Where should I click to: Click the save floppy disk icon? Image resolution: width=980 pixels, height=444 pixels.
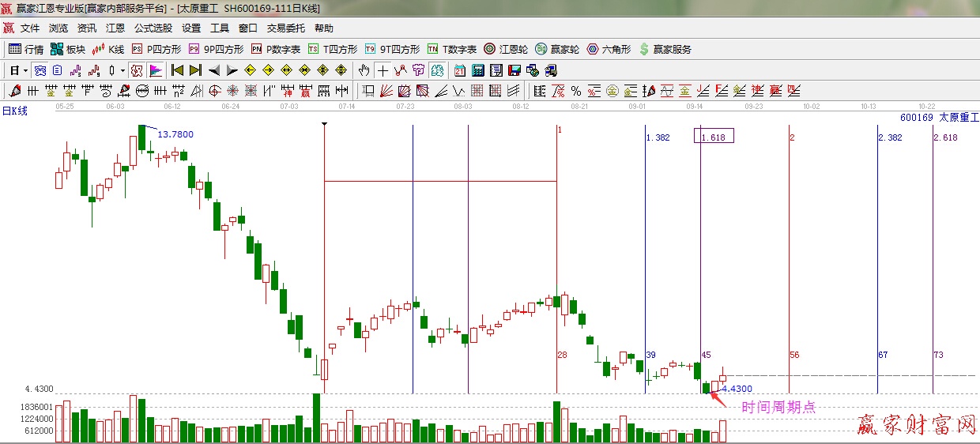coord(514,70)
